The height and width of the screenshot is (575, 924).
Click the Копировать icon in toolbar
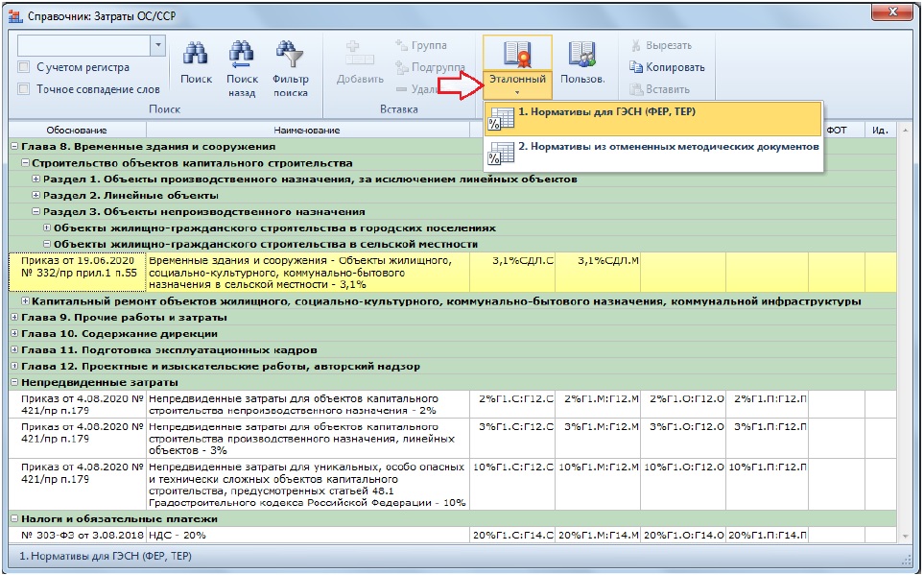635,67
